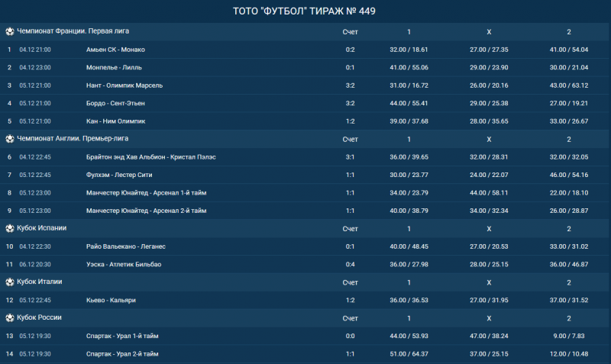This screenshot has width=611, height=364.
Task: Select match Брайтон энд Хав Альбион - Кристал Пэлэс
Action: click(x=150, y=157)
